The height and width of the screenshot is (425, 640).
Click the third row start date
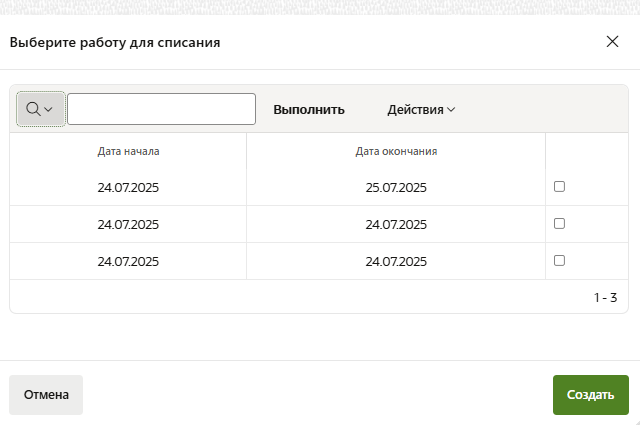pyautogui.click(x=129, y=261)
